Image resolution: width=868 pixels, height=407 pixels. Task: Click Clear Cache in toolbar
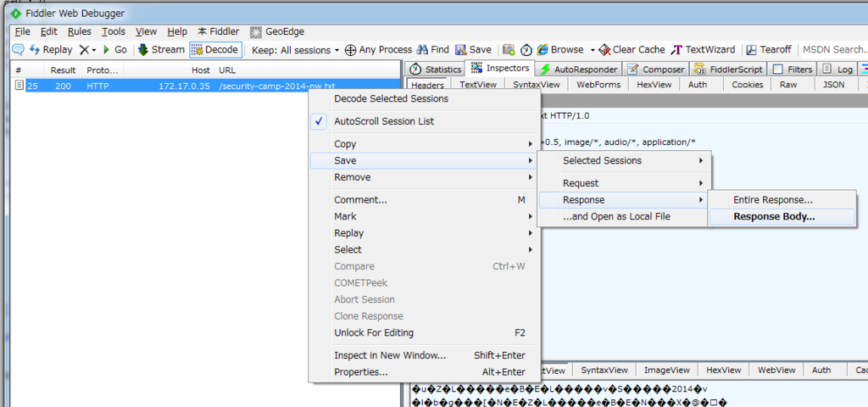click(x=632, y=50)
